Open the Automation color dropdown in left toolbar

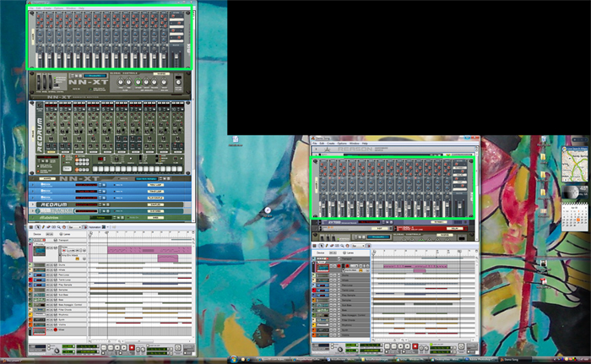pyautogui.click(x=108, y=227)
